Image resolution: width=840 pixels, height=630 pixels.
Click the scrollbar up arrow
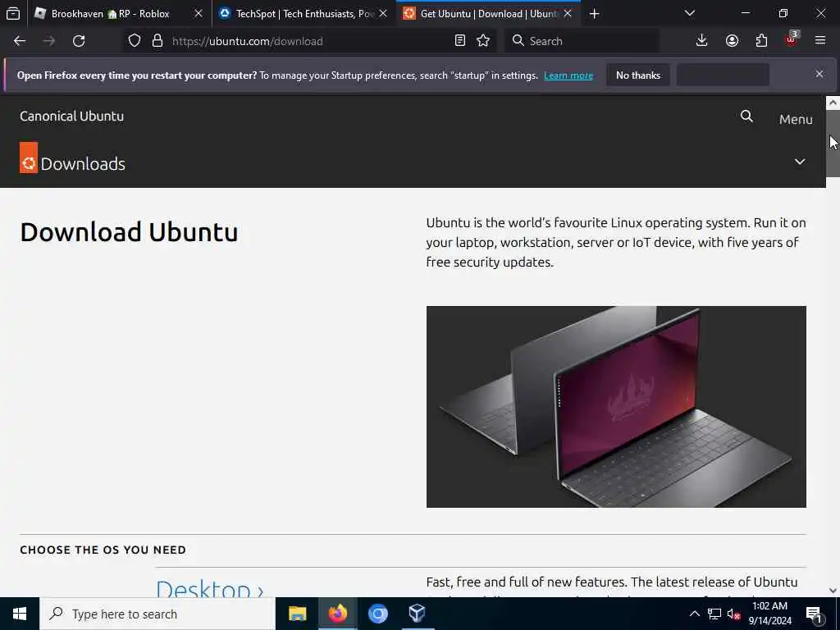tap(833, 102)
